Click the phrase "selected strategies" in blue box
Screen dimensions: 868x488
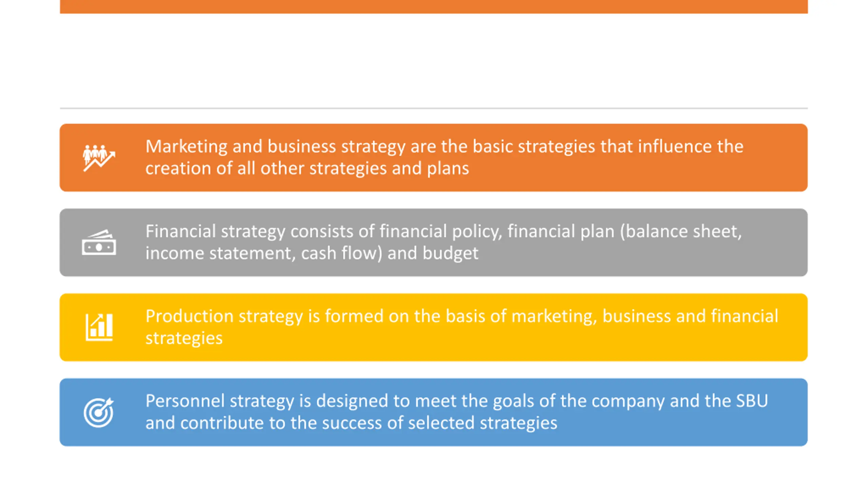coord(482,423)
